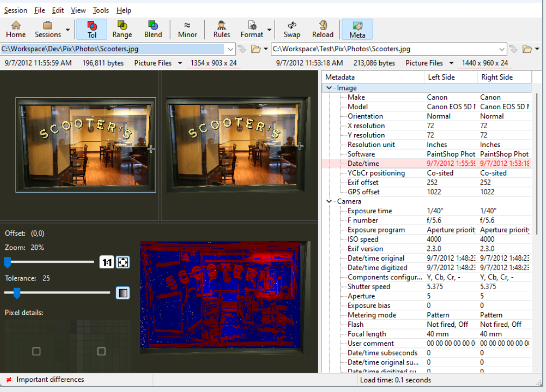This screenshot has height=392, width=546.
Task: Click the 1:1 actual size zoom button
Action: tap(107, 262)
